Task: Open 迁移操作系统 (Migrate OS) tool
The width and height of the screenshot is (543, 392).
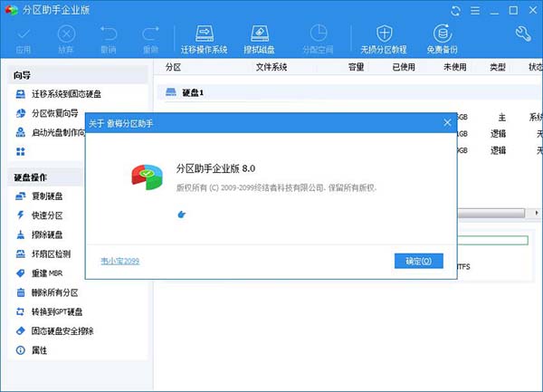Action: point(205,40)
